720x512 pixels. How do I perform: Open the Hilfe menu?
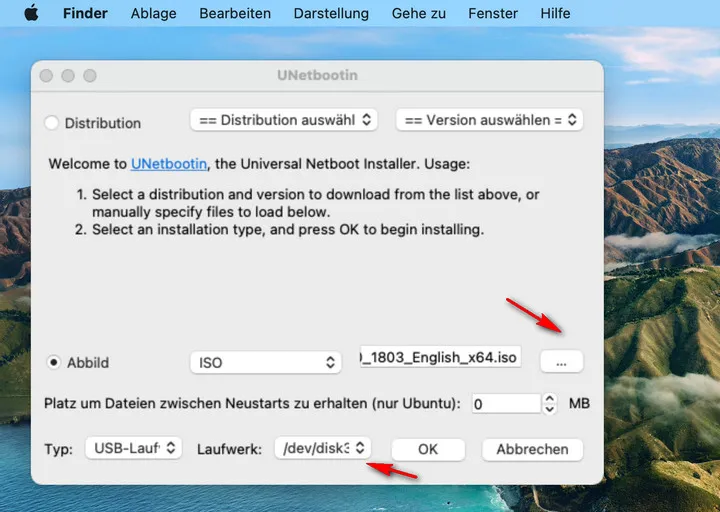point(555,13)
